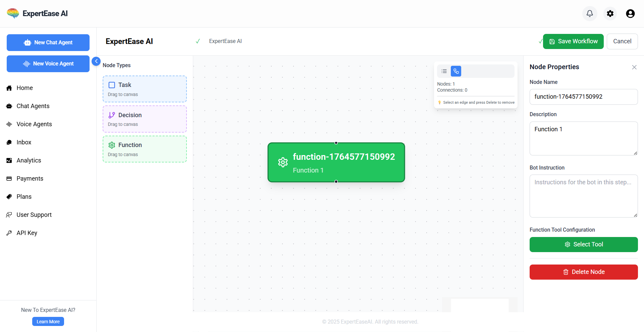Select the Decision node type
This screenshot has height=332, width=644.
[x=145, y=119]
